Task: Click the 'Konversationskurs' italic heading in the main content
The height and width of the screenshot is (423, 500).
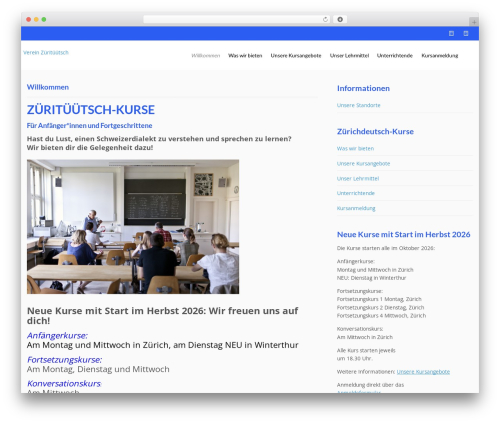Action: click(x=64, y=384)
